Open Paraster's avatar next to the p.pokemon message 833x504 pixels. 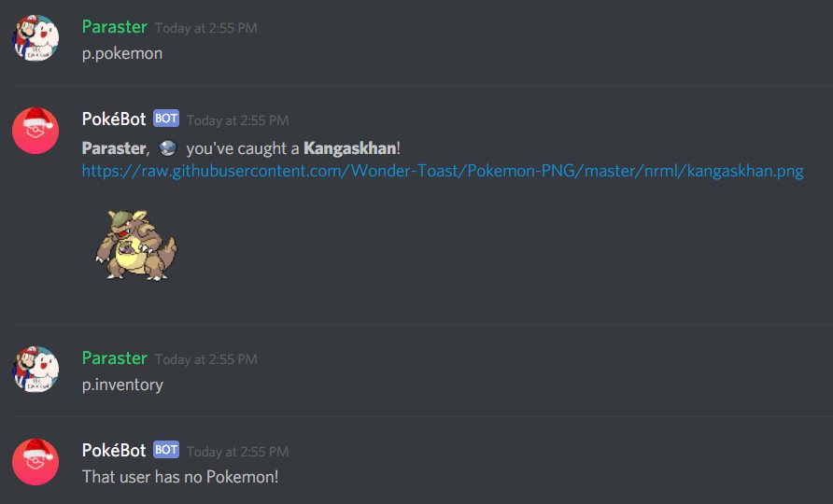tap(35, 37)
